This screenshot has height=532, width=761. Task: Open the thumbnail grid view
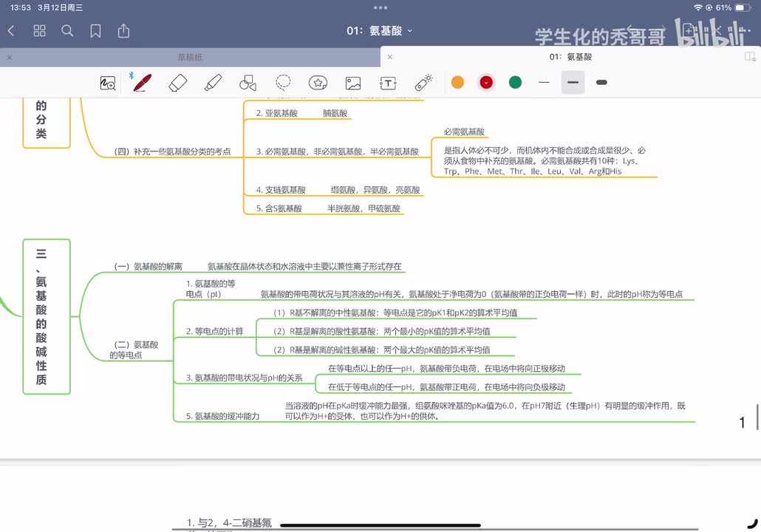39,31
